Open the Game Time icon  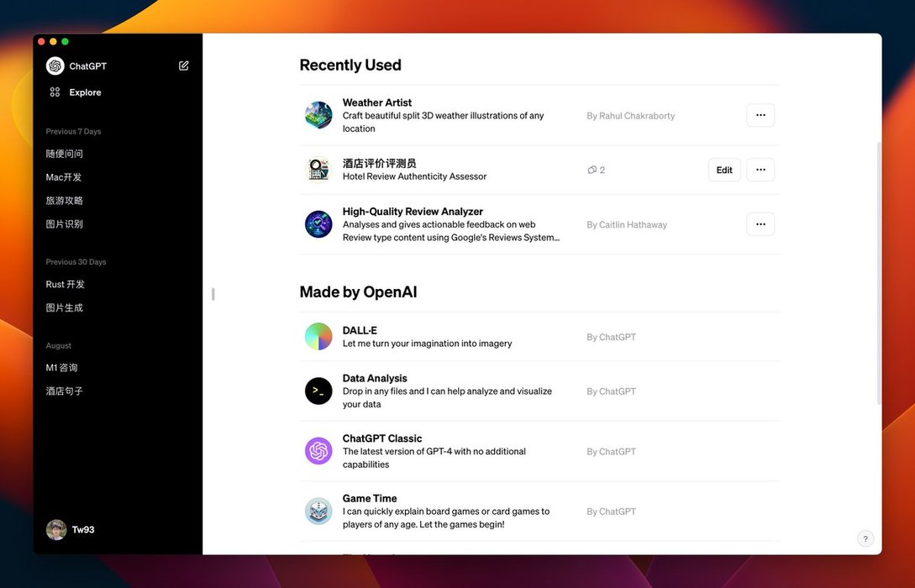tap(318, 511)
